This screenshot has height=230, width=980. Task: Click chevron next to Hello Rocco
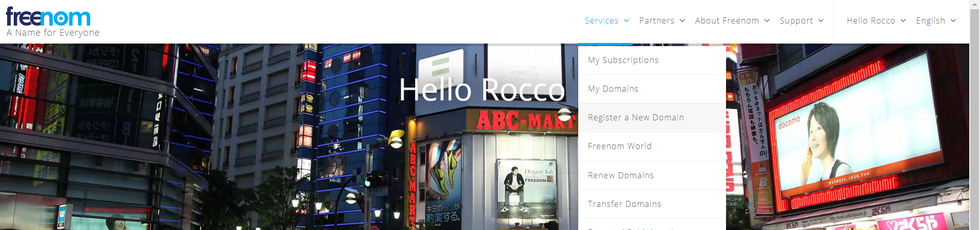[x=904, y=20]
